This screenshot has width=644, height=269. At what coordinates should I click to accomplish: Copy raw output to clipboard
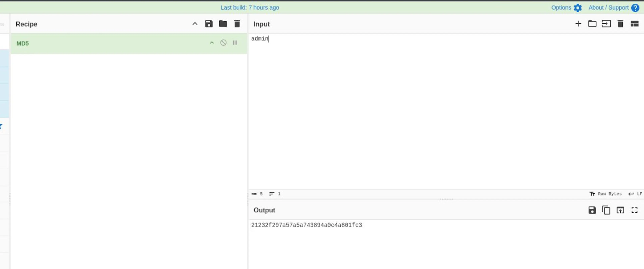click(x=606, y=210)
